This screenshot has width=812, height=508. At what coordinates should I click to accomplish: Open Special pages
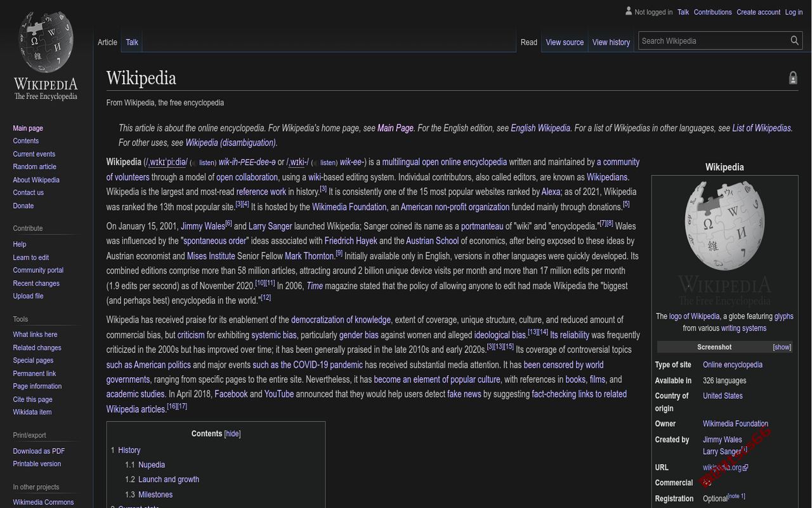33,361
